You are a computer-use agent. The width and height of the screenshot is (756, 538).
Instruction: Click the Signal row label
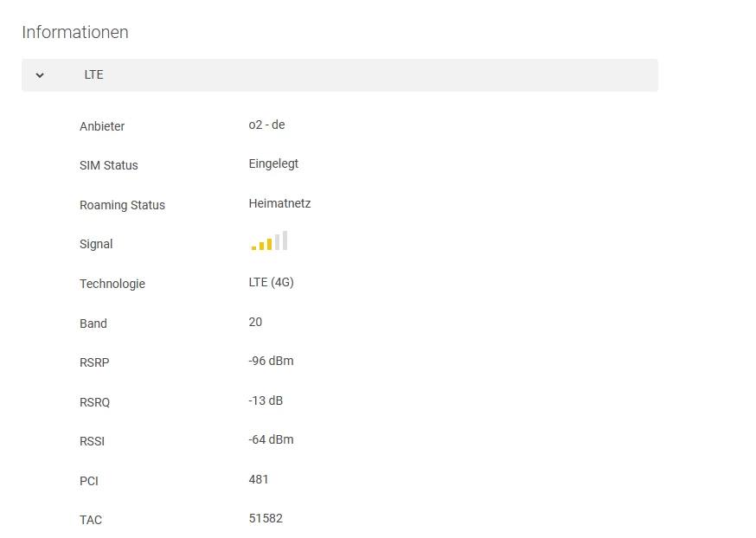(x=96, y=244)
